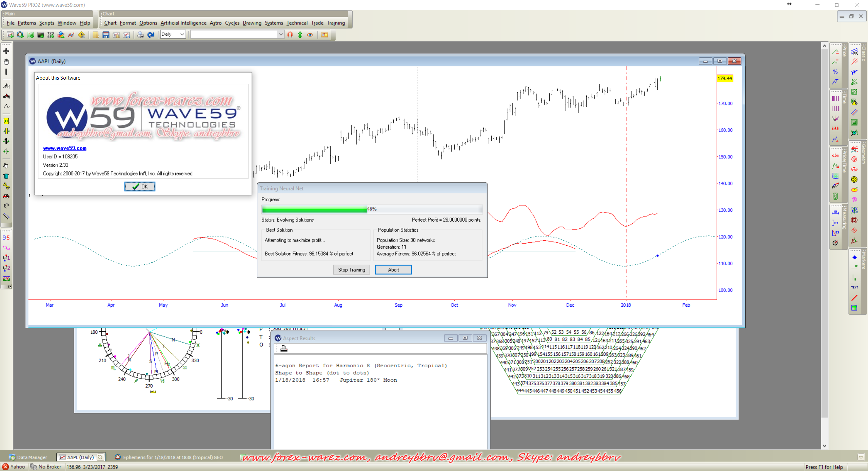Image resolution: width=868 pixels, height=471 pixels.
Task: Toggle the red magnet snap icon
Action: pos(290,35)
